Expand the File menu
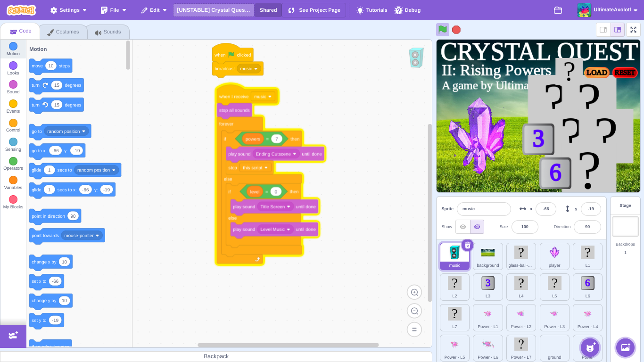The image size is (644, 362). [x=114, y=10]
